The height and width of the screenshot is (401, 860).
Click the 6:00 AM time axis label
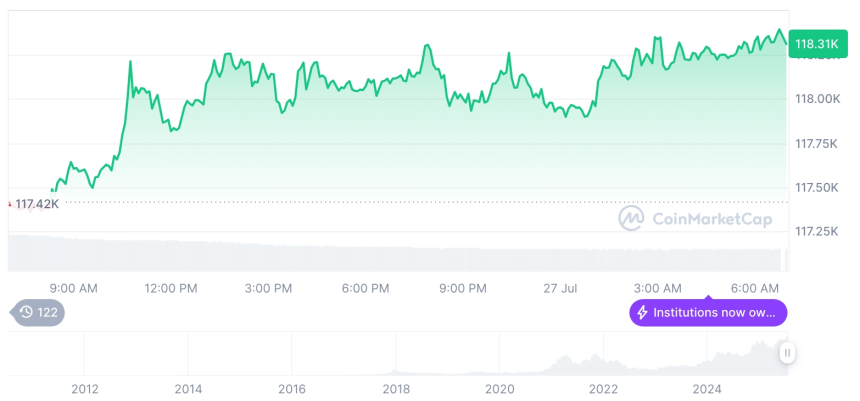tap(757, 288)
